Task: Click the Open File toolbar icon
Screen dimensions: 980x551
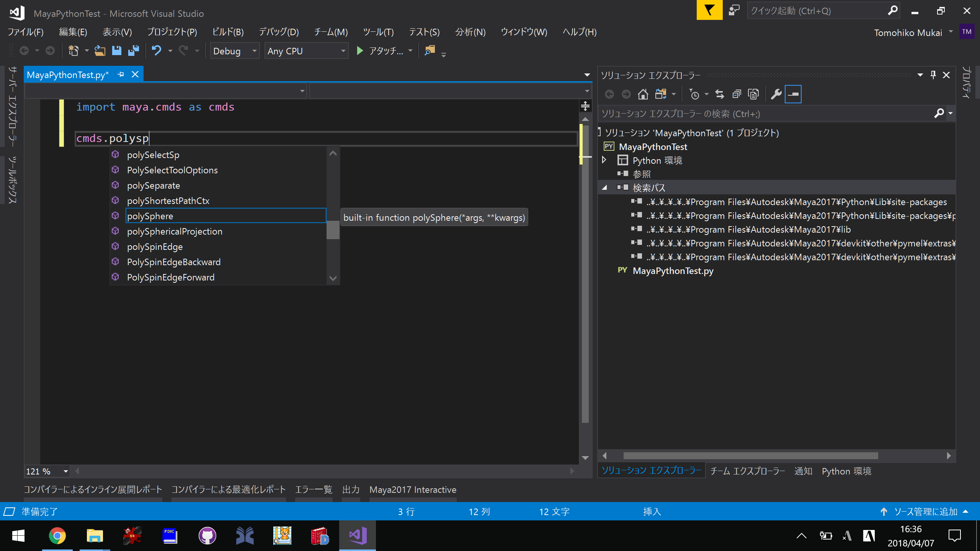Action: [x=100, y=51]
